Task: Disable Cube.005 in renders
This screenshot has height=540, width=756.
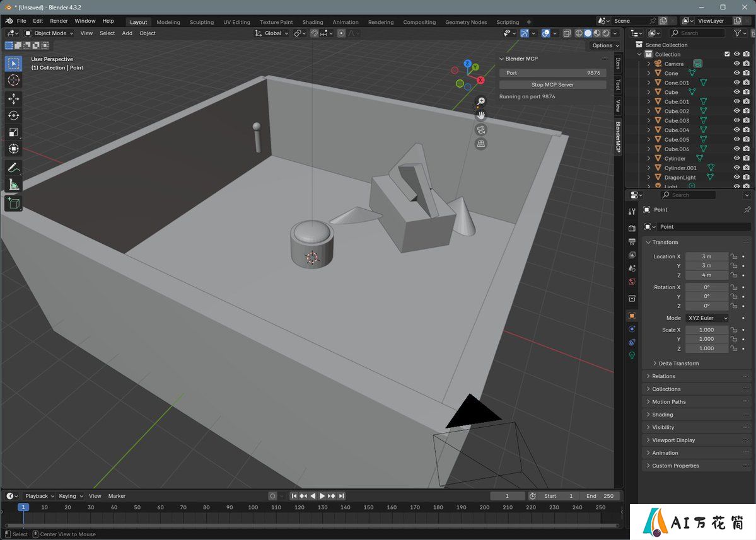Action: pos(747,139)
